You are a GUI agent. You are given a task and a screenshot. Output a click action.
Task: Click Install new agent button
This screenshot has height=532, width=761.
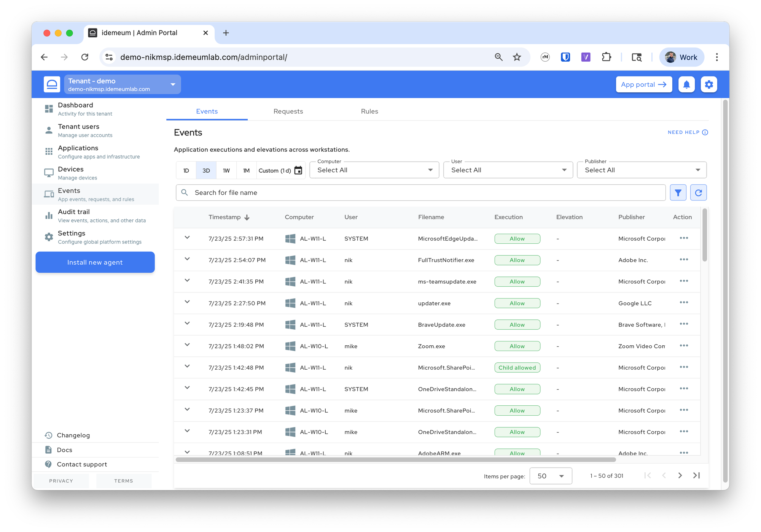(x=95, y=262)
